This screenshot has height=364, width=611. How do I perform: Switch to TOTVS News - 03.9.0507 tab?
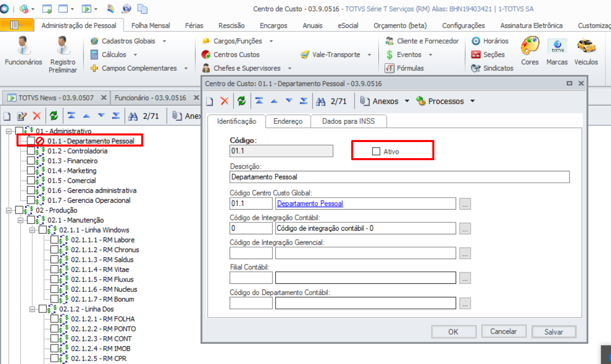(56, 98)
